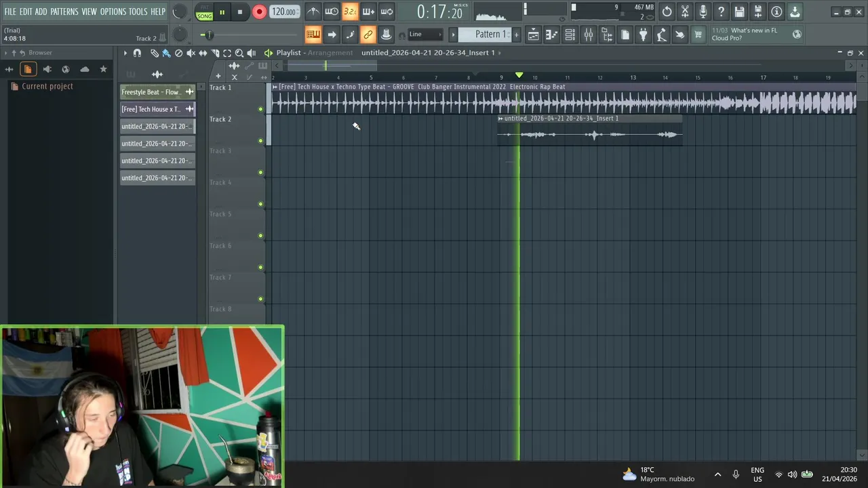Open the tempo tapper icon

(x=662, y=35)
